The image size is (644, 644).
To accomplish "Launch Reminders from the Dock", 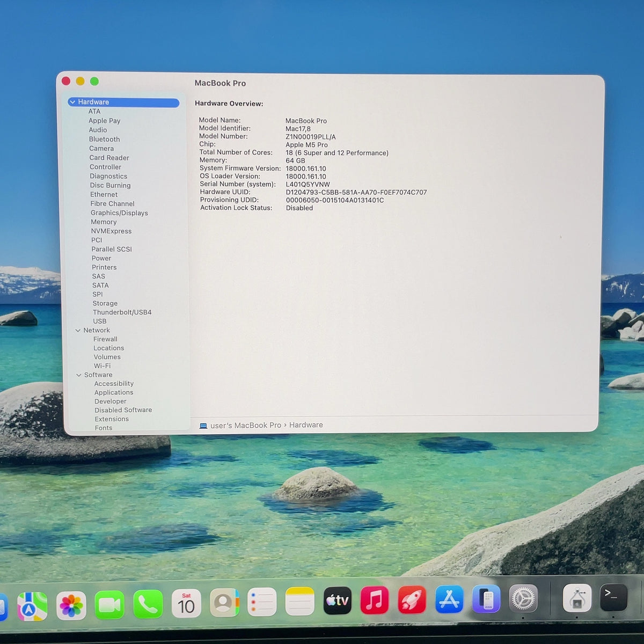I will tap(262, 603).
